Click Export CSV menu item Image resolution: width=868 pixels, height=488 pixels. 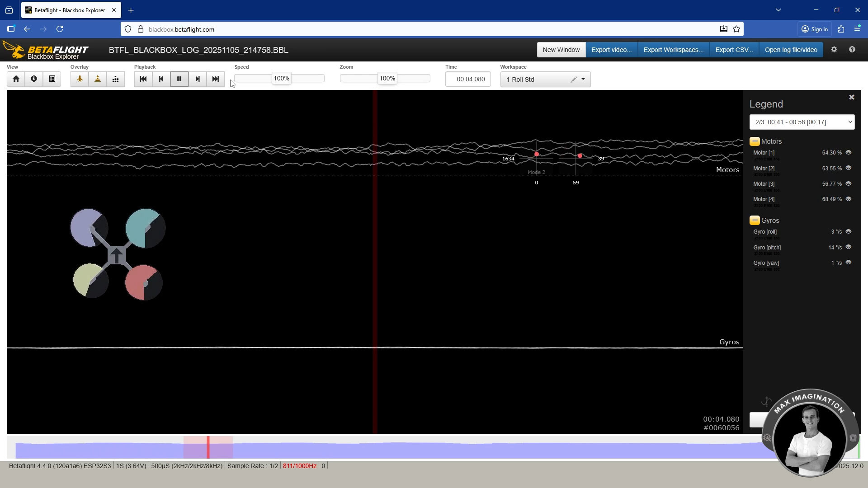point(733,50)
